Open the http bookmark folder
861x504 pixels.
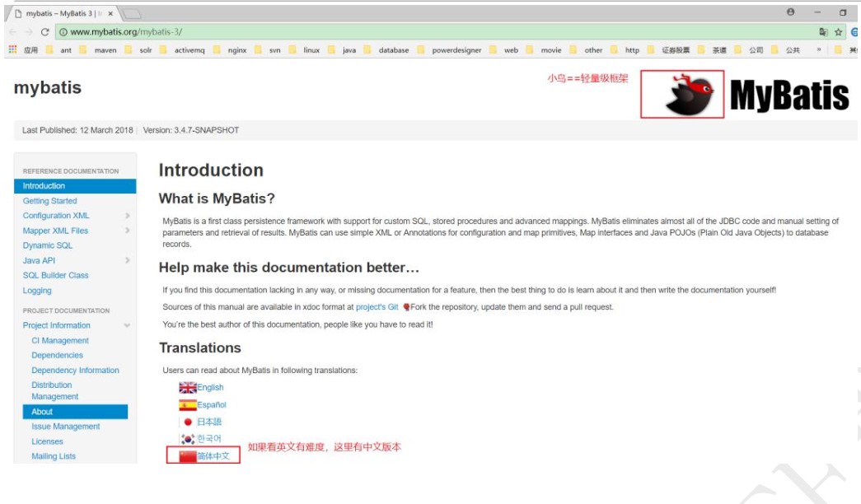tap(625, 50)
